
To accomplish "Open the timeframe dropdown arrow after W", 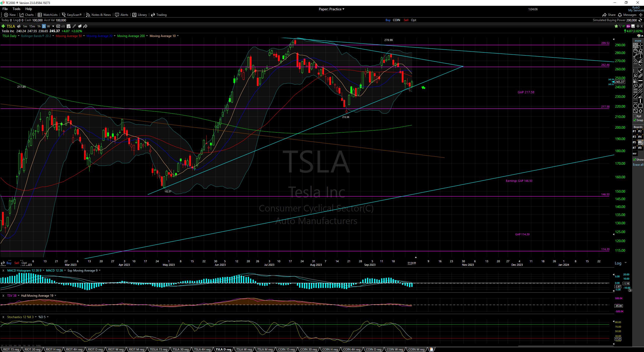I will point(53,26).
